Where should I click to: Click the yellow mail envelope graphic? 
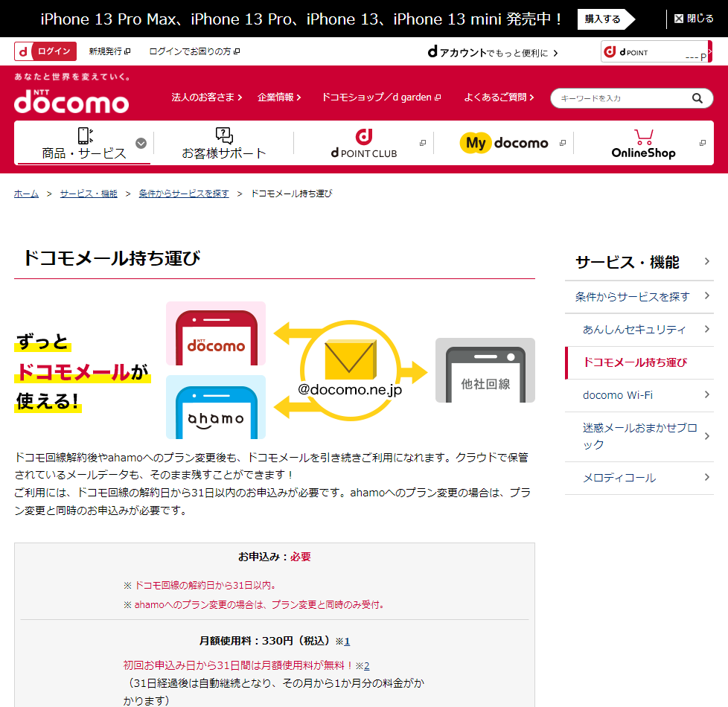point(351,359)
